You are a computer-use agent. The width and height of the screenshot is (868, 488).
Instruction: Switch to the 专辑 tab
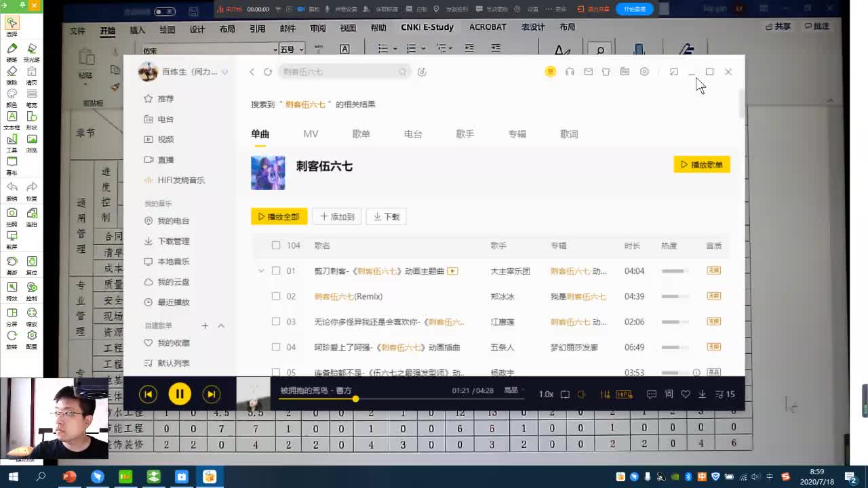click(517, 134)
